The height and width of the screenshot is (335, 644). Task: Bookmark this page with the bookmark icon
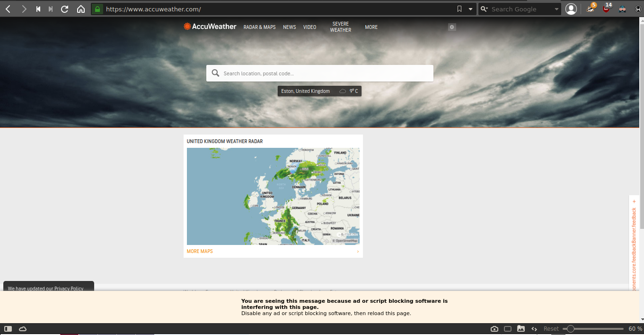[459, 9]
